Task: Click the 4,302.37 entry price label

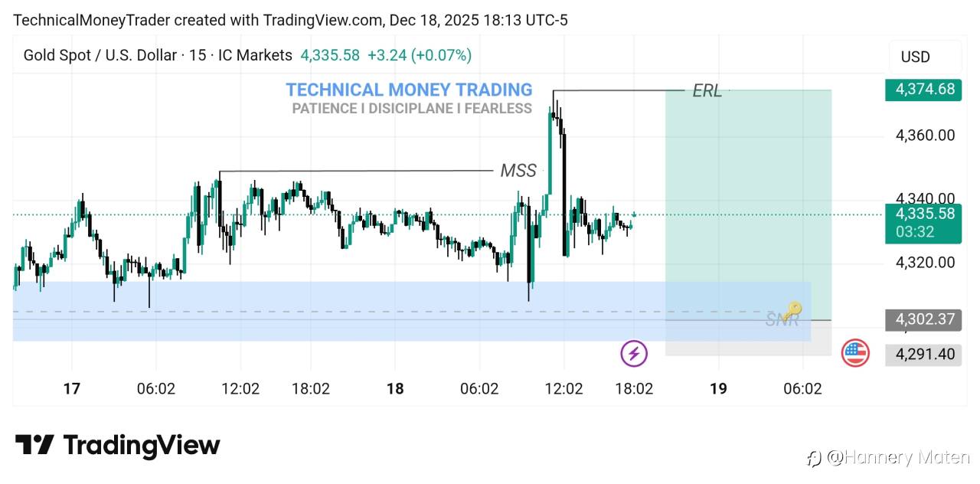Action: (x=924, y=319)
